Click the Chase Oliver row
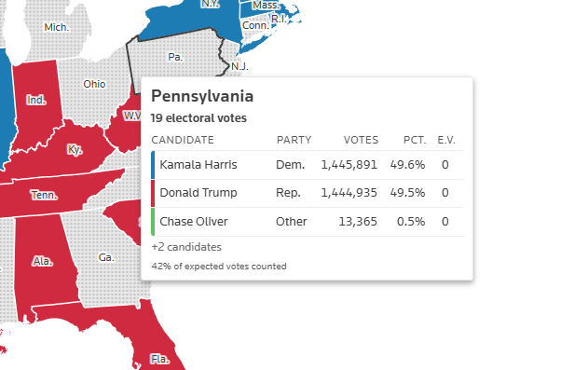Image resolution: width=588 pixels, height=370 pixels. pos(308,222)
